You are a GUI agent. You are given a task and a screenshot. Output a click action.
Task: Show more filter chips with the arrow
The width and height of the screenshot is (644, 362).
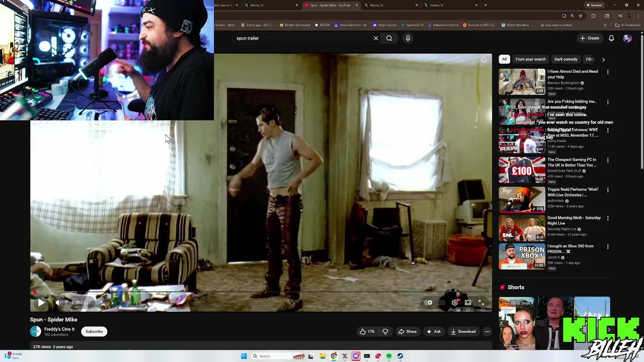tap(603, 59)
